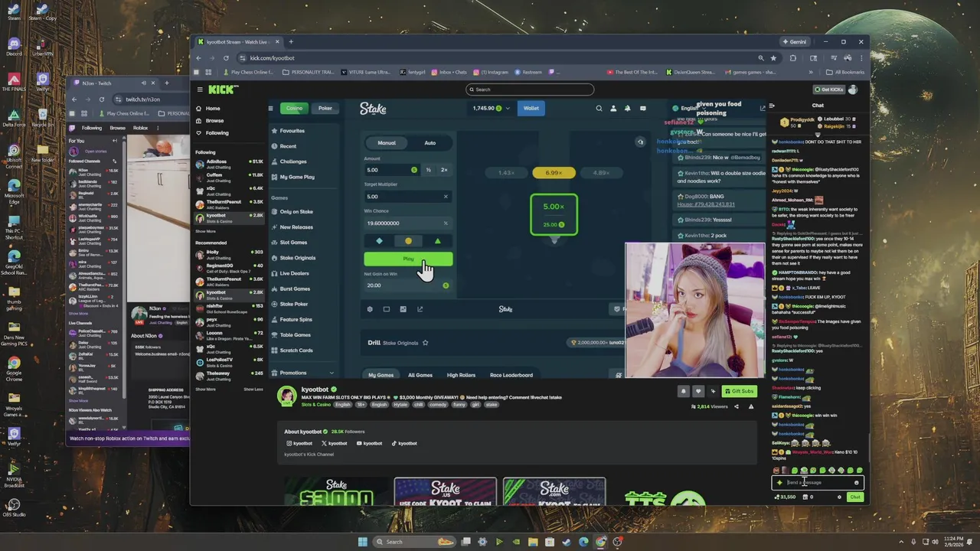The height and width of the screenshot is (551, 980).
Task: Select the yellow circle risk option
Action: tap(408, 241)
